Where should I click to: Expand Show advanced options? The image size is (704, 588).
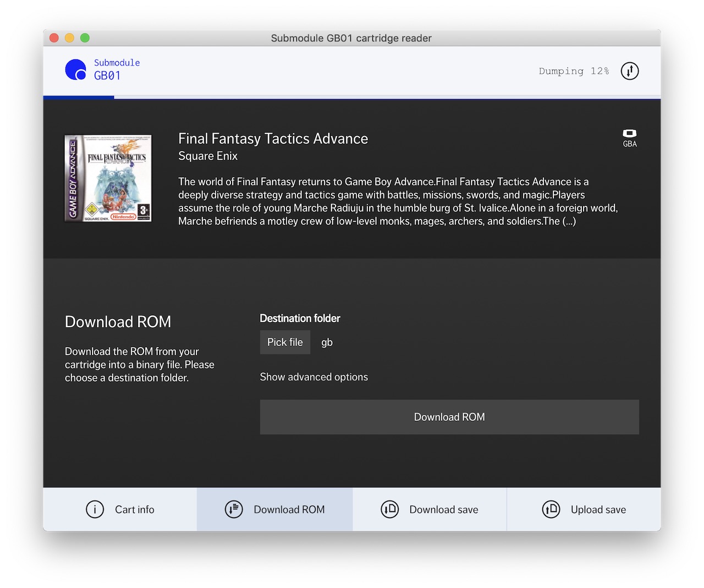[313, 377]
